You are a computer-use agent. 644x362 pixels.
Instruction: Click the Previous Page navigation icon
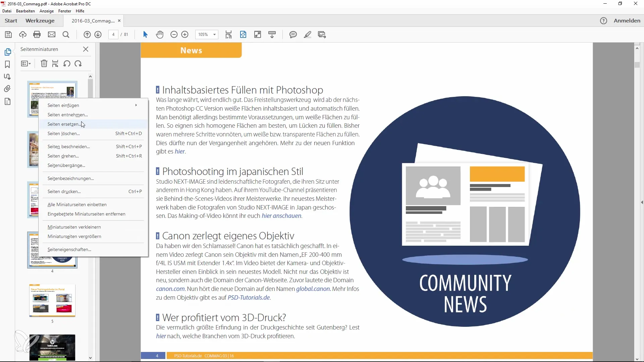tap(87, 35)
